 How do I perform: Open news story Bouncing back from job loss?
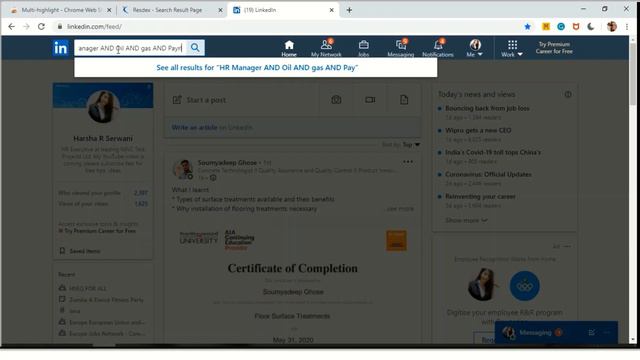(487, 109)
